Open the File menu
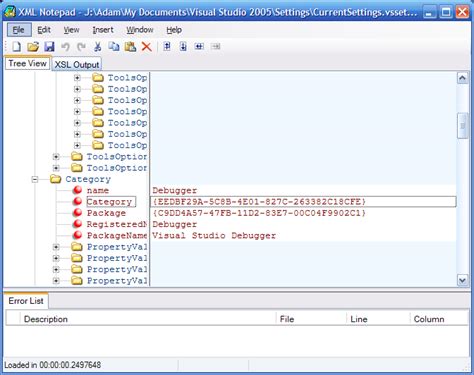This screenshot has width=474, height=375. pos(19,30)
